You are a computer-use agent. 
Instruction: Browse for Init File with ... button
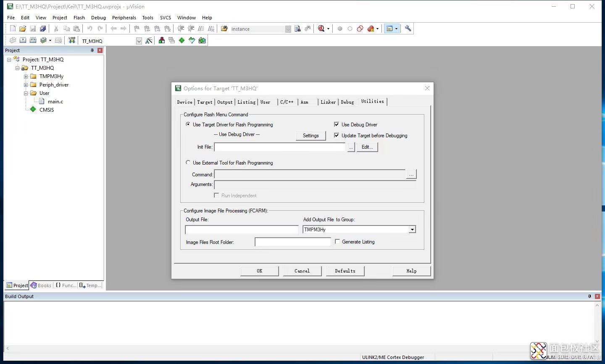click(351, 147)
